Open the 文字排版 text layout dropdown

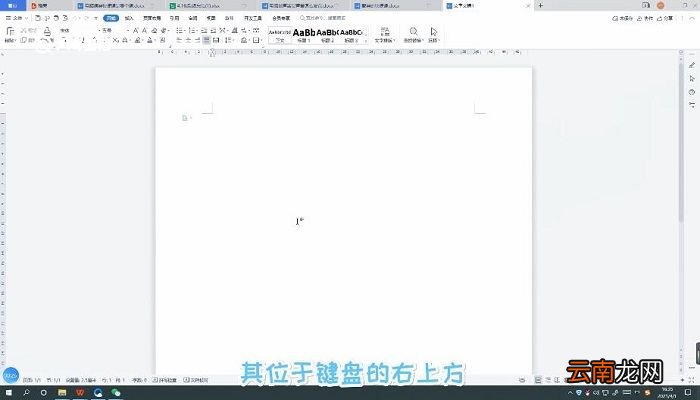click(385, 35)
